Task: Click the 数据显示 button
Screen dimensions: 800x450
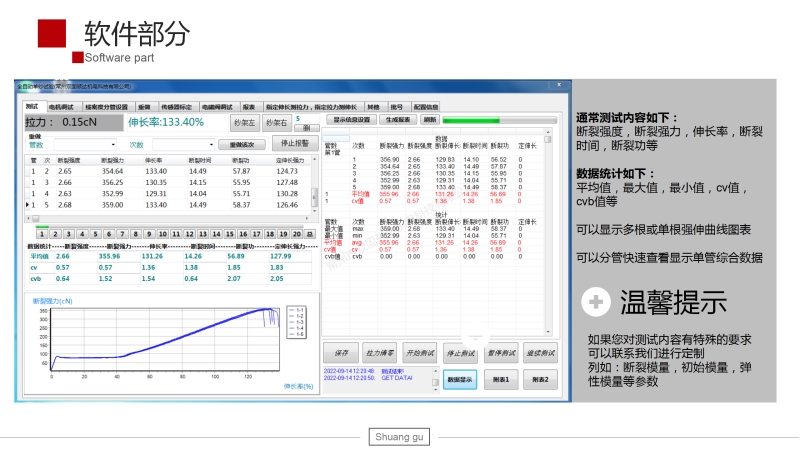Action: 460,379
